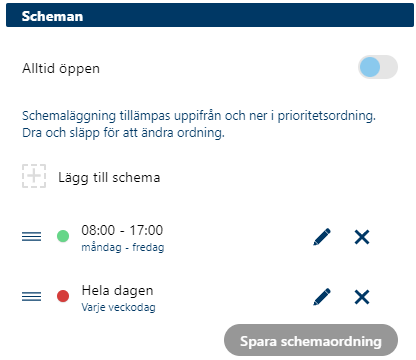Click the dashed plus icon to add schedule
Viewport: 416px width, 360px height.
pyautogui.click(x=34, y=176)
